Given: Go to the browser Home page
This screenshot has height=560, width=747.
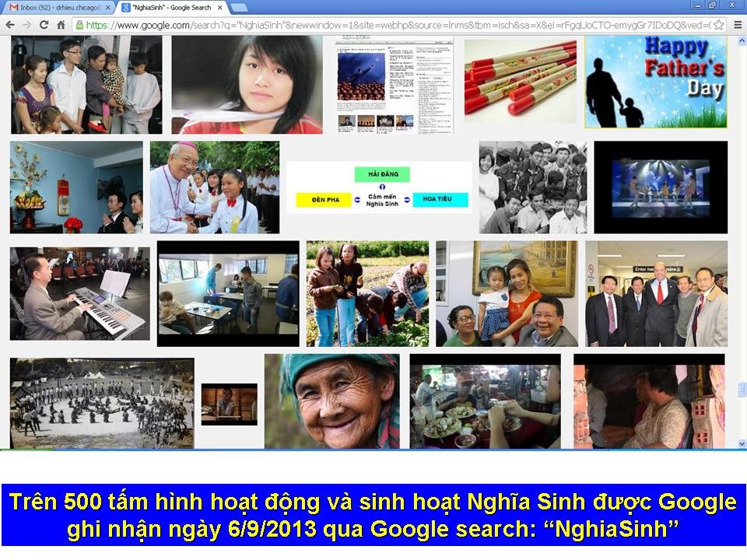Looking at the screenshot, I should coord(61,25).
